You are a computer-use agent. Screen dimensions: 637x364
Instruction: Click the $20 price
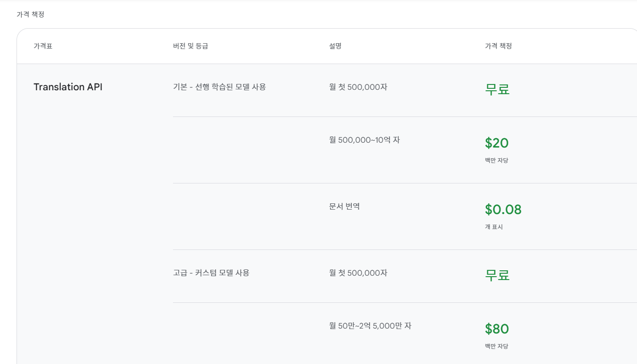[x=497, y=143]
